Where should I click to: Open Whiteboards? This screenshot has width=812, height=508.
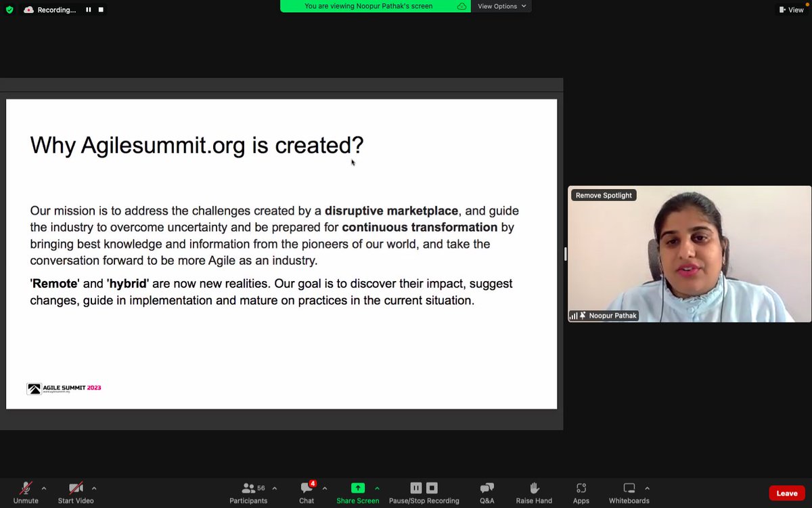click(629, 492)
